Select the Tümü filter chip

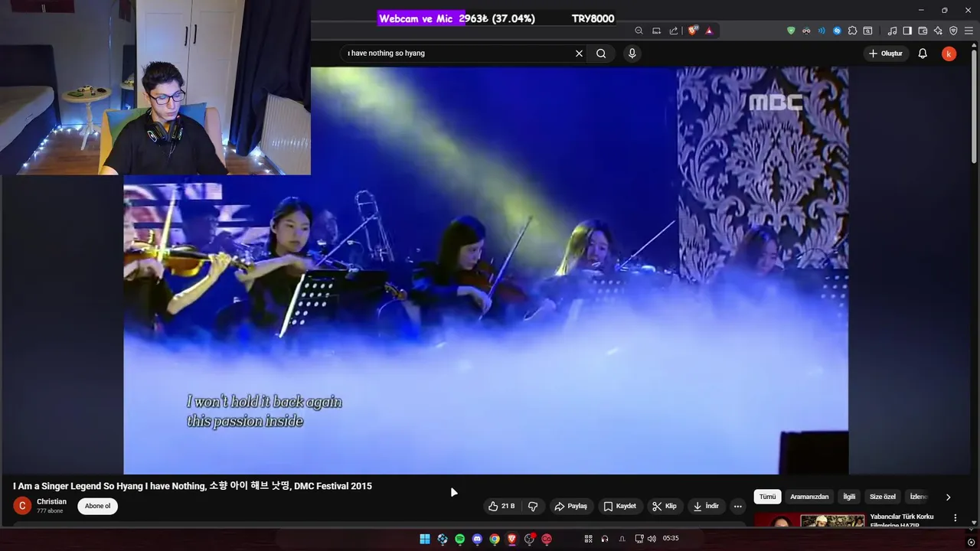(767, 497)
